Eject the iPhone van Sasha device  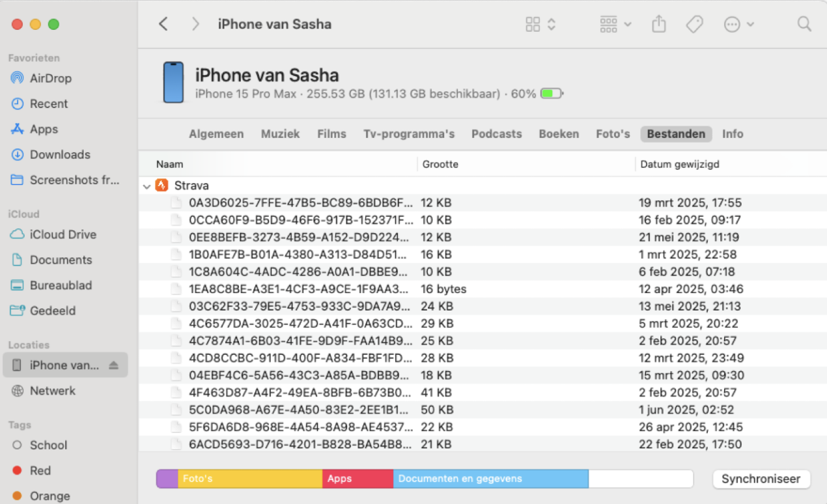tap(113, 365)
